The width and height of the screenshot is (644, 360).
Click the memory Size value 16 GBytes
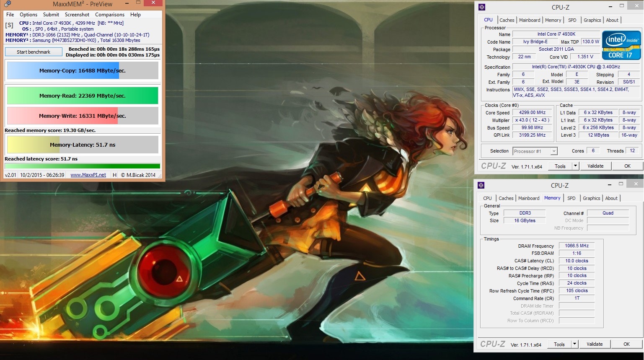[x=525, y=220]
